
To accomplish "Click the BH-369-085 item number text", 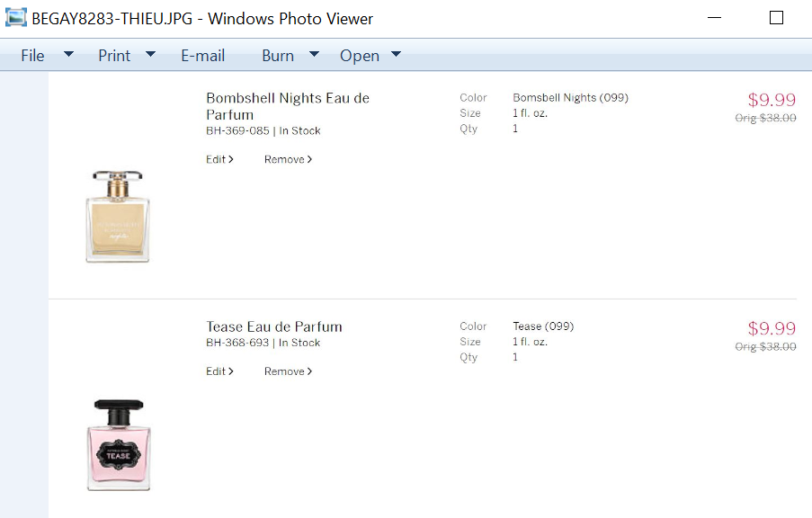I will pos(237,131).
